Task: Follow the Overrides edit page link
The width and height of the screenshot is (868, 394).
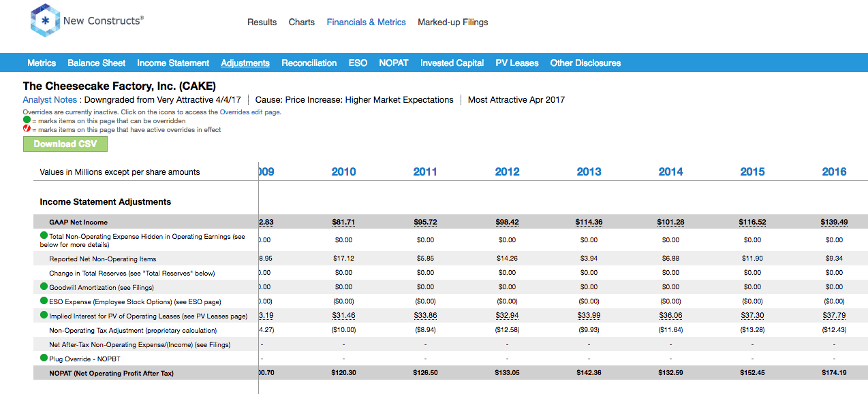Action: pos(249,112)
